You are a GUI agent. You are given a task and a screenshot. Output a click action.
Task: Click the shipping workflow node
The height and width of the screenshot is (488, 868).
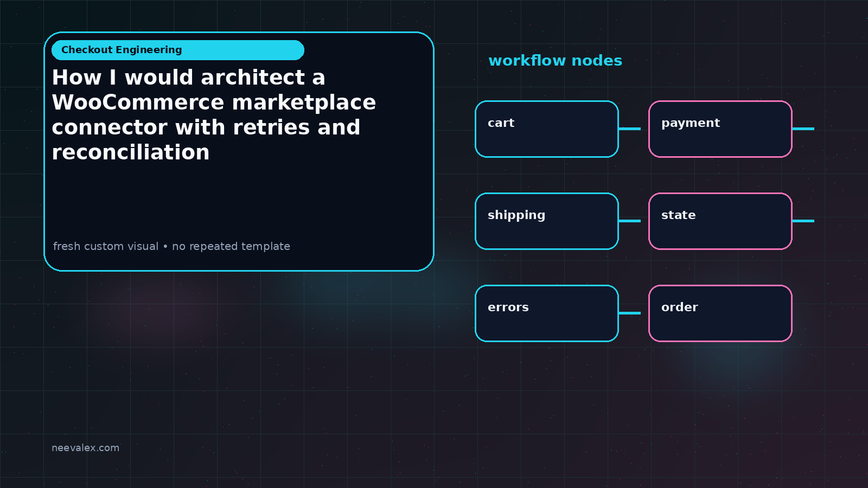[x=547, y=221]
